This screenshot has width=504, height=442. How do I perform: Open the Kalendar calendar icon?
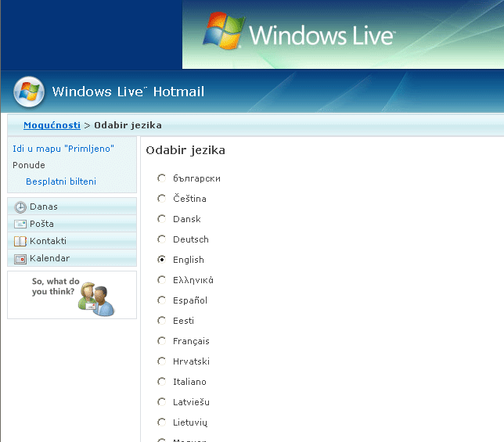(x=20, y=259)
